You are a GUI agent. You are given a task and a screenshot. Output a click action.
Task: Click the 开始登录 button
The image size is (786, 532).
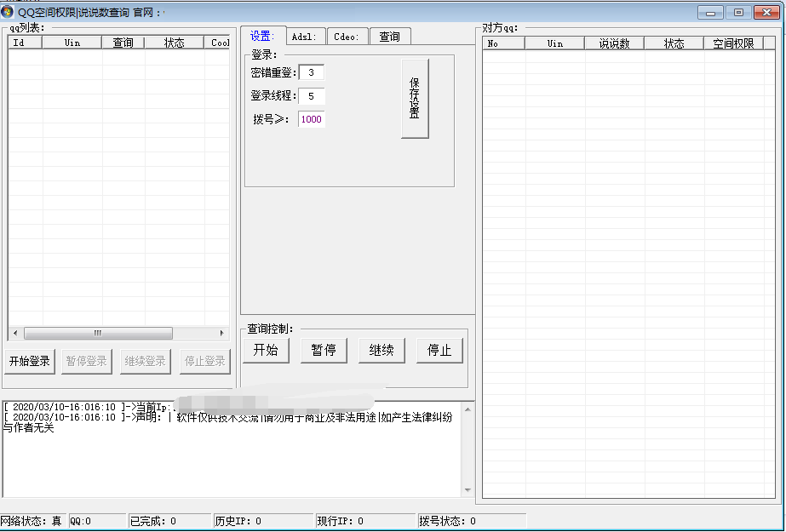[30, 361]
